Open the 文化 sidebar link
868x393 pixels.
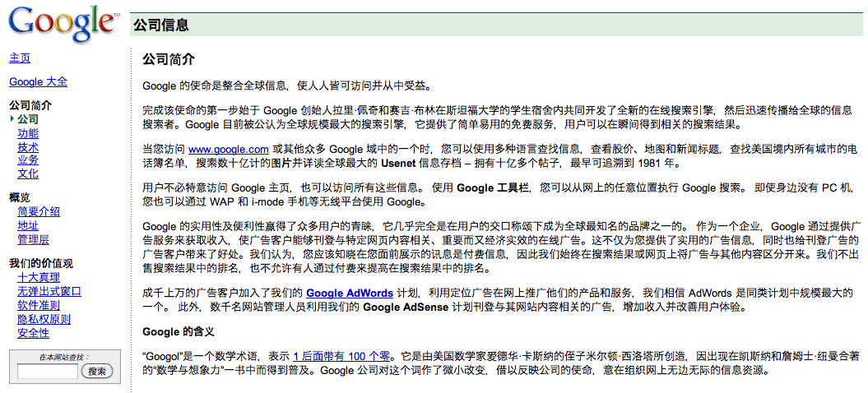pos(28,173)
